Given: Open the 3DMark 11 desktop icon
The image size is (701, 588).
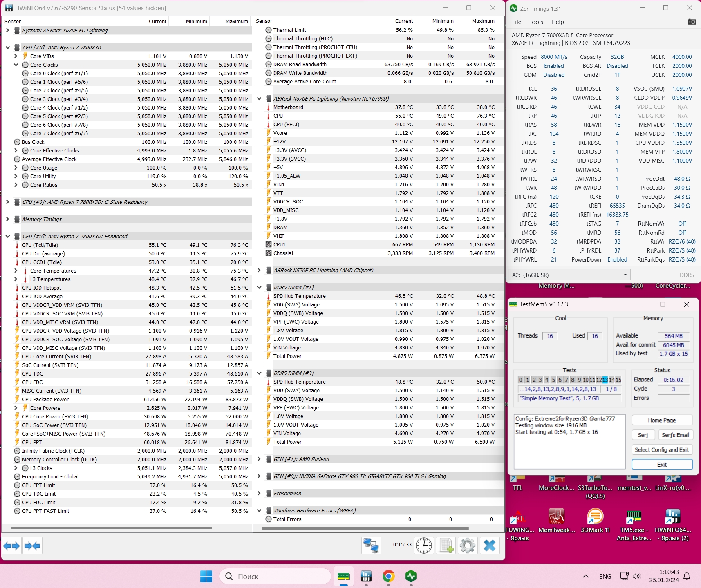Looking at the screenshot, I should (x=595, y=521).
